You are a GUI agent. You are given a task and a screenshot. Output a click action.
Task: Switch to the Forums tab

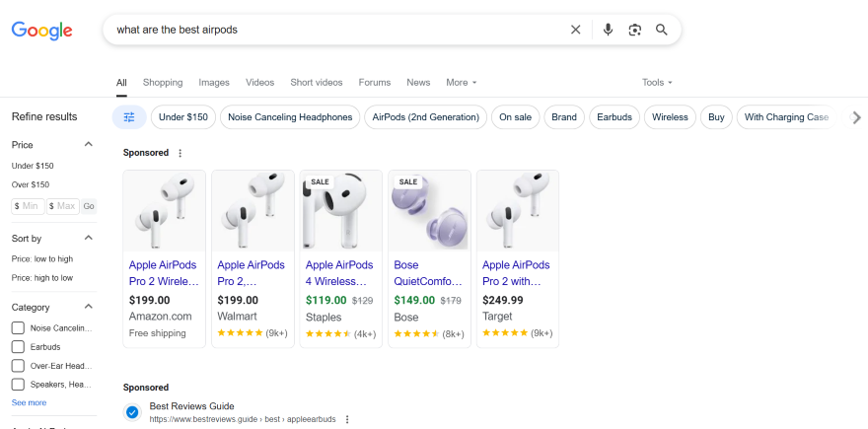375,83
